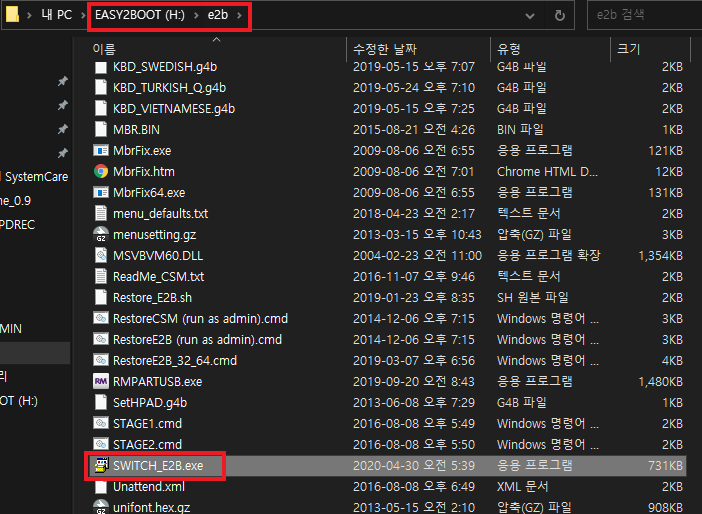Click the 2004-02-23 오전 11:00 date cell
The width and height of the screenshot is (702, 514).
(417, 256)
